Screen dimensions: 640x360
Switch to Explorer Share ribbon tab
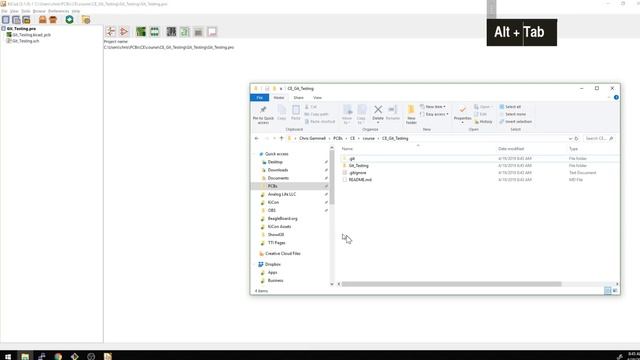click(x=298, y=98)
